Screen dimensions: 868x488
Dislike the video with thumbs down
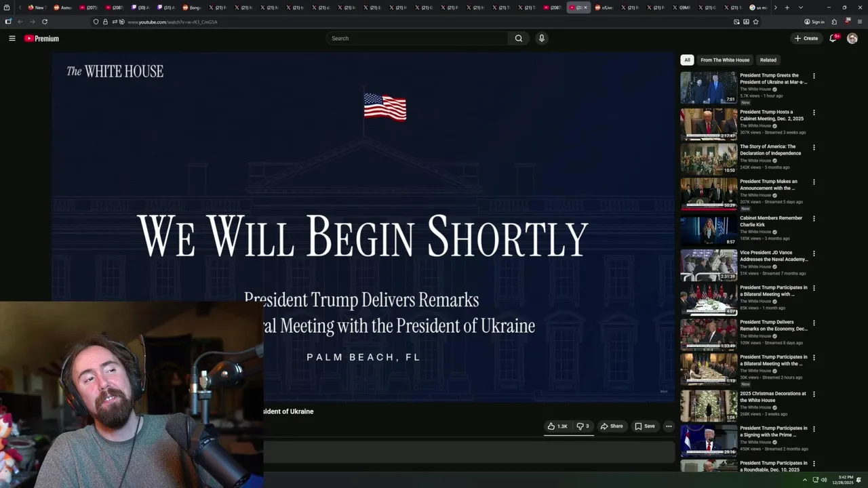point(583,426)
